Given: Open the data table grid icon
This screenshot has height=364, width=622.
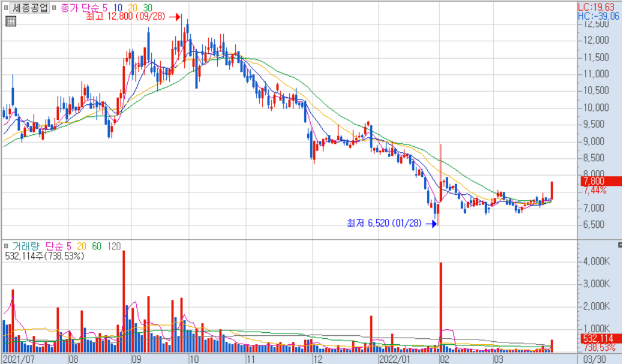Looking at the screenshot, I should (11, 21).
